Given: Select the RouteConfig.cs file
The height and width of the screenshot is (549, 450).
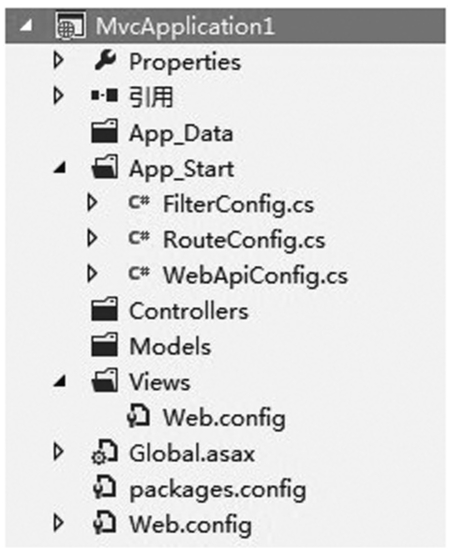Looking at the screenshot, I should (x=244, y=240).
